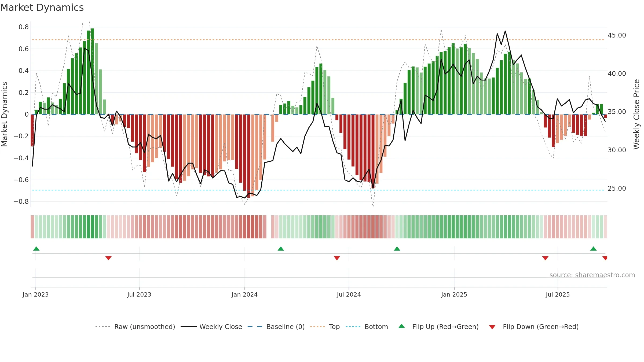The image size is (644, 362).
Task: Click the orange dashed Top threshold line
Action: (x=318, y=40)
